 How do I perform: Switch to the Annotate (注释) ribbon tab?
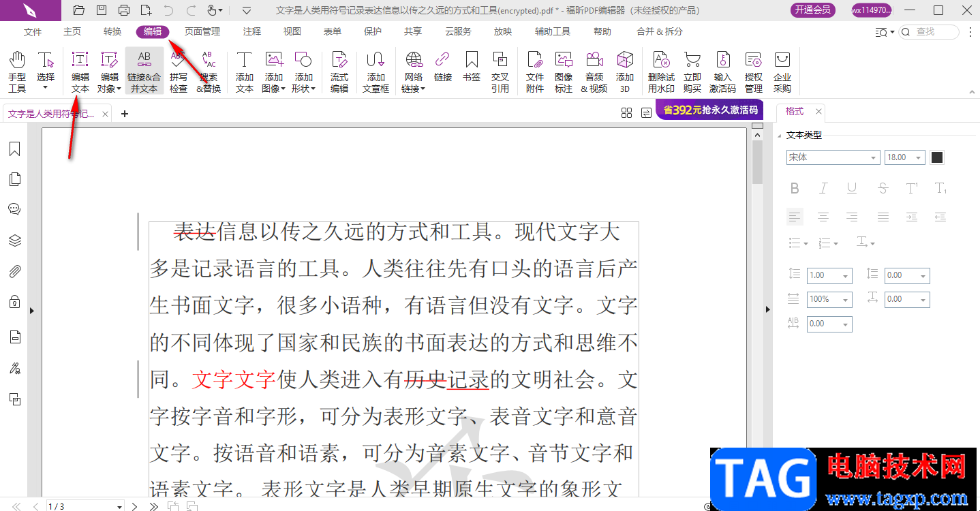(252, 31)
